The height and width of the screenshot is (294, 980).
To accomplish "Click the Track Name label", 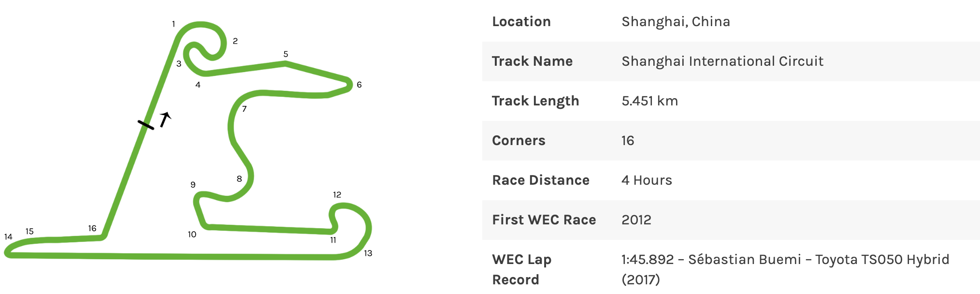I will (x=532, y=61).
